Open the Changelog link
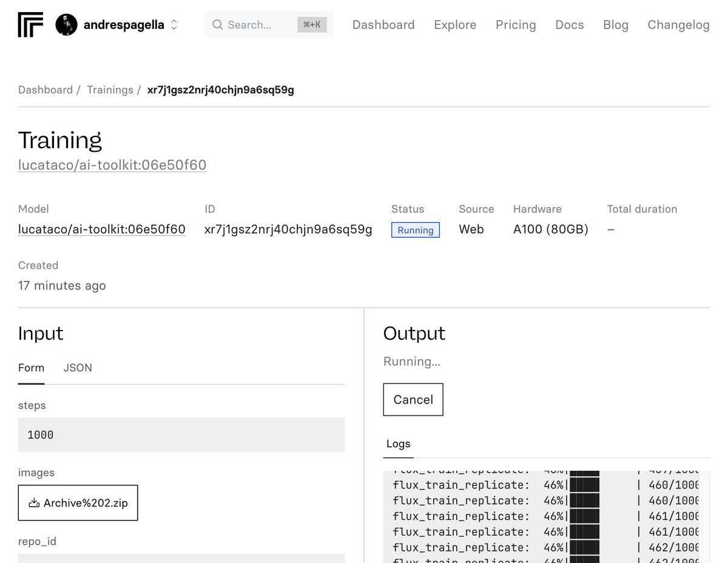Screen dimensions: 728x563 [678, 25]
